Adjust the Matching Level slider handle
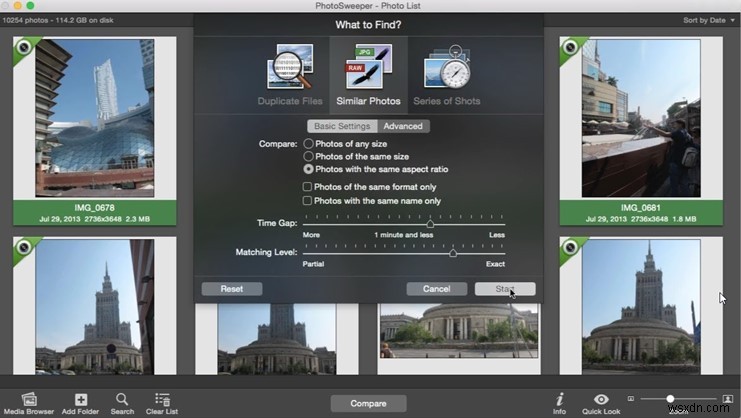The height and width of the screenshot is (418, 741). click(453, 253)
